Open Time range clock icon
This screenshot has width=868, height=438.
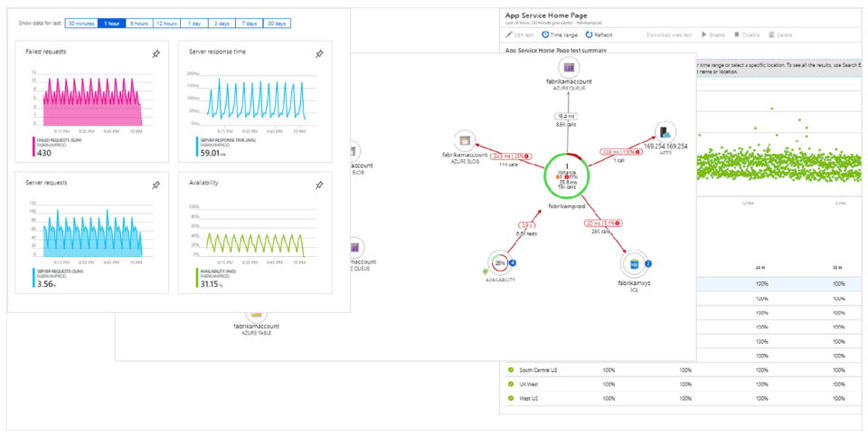(x=545, y=34)
